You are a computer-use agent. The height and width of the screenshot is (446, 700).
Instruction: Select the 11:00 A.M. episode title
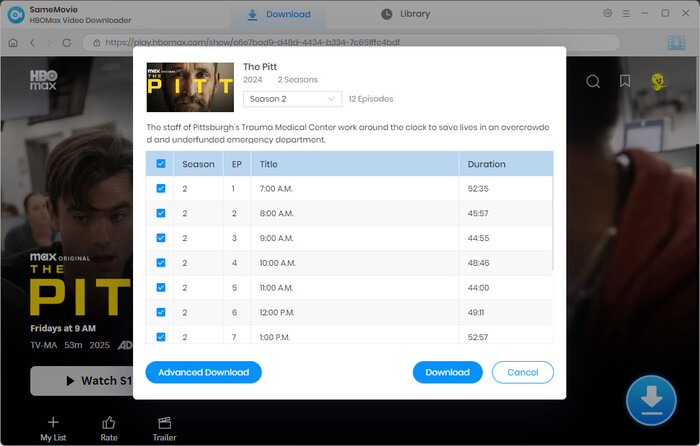(x=276, y=288)
